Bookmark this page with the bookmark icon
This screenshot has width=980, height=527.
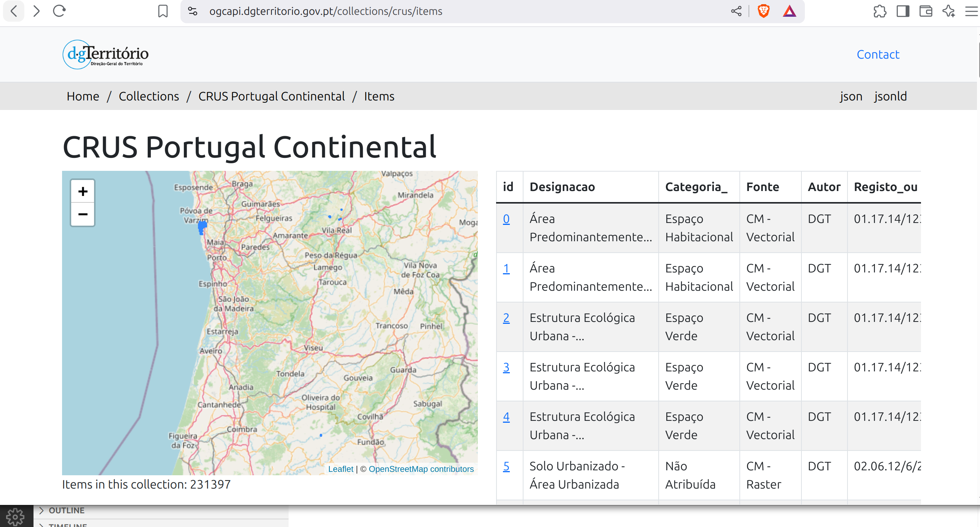tap(163, 11)
